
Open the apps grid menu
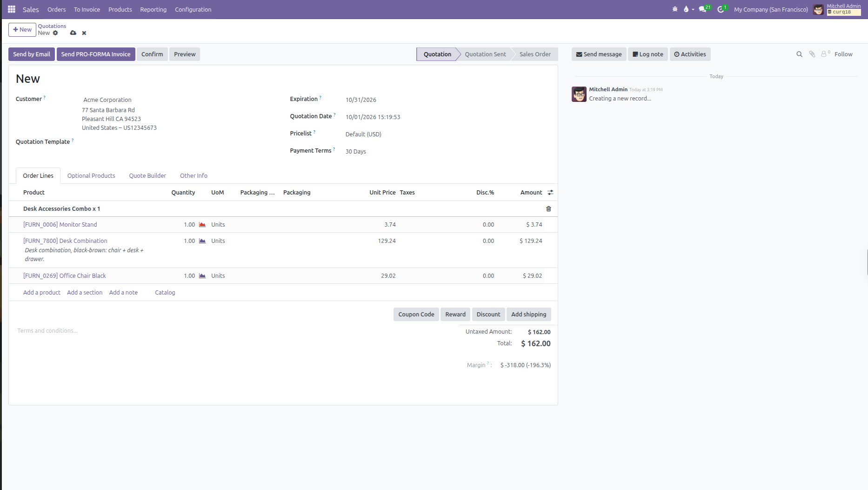tap(12, 9)
